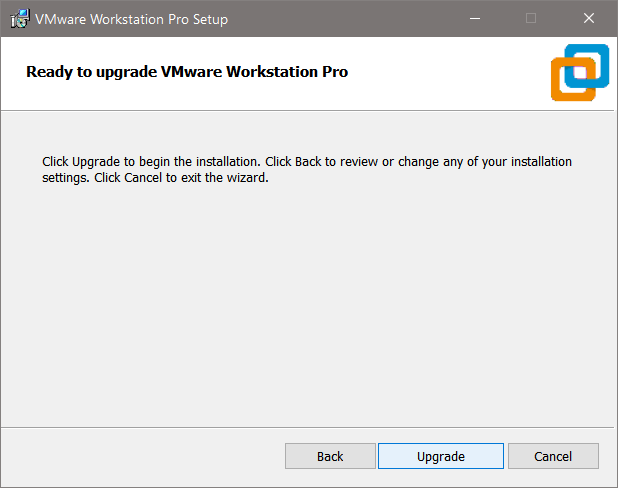Screen dimensions: 618x488
Task: Click the 'VMware Workstation Pro Setup' title text
Action: click(131, 19)
